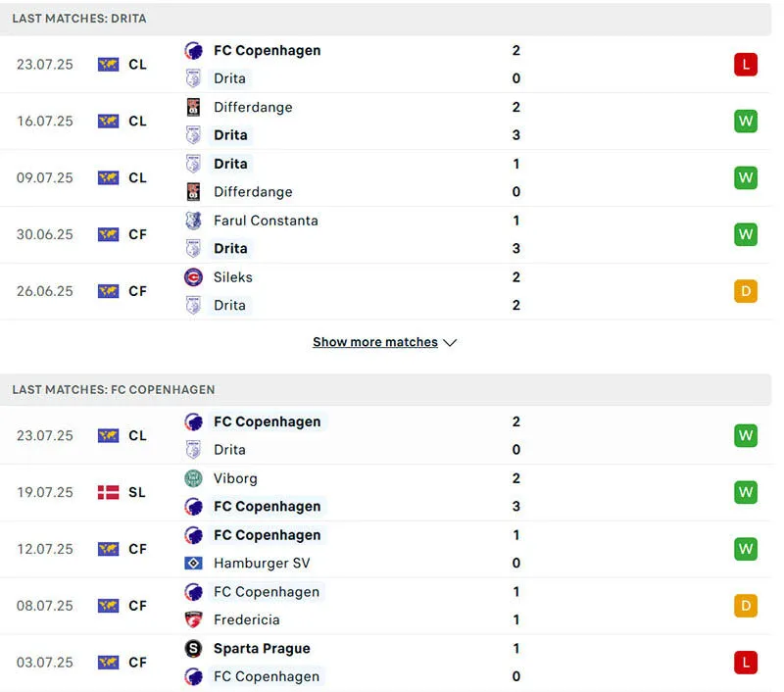Click red L badge for Drita's 23.07.25 loss
Image resolution: width=784 pixels, height=692 pixels.
pos(746,65)
